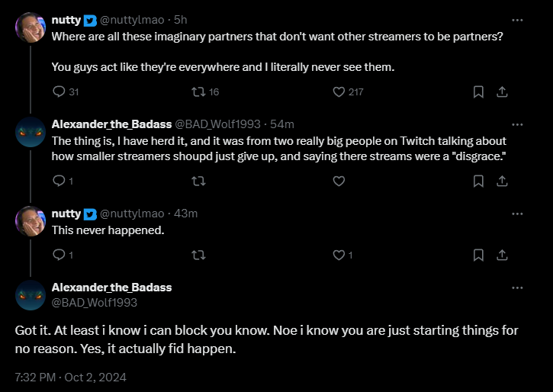Open more options for nutty's original tweet
Viewport: 553px width, 392px height.
point(517,20)
